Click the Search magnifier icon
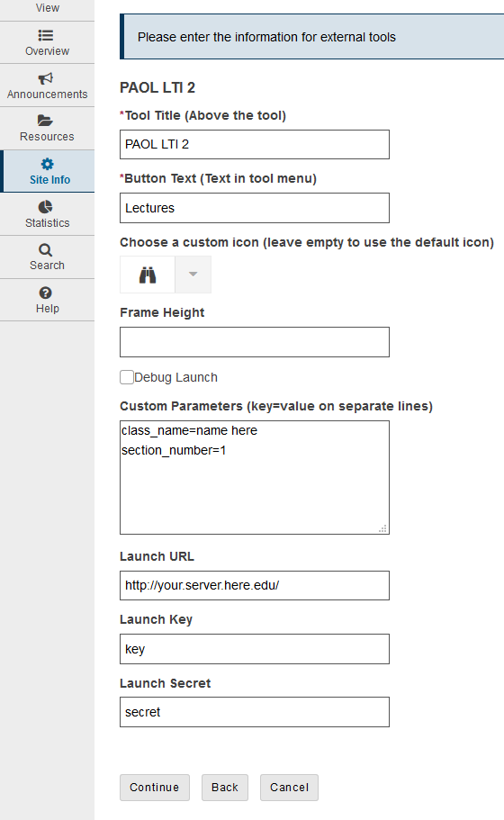The image size is (504, 820). click(46, 250)
